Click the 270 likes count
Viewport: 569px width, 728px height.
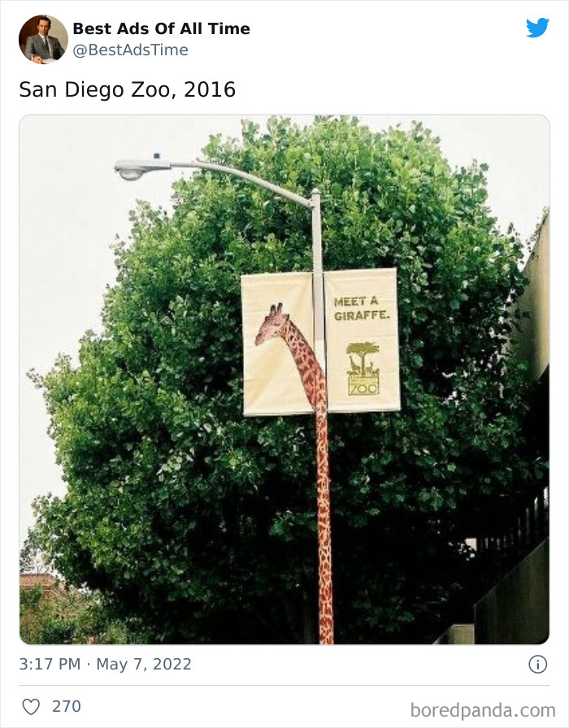coord(67,706)
